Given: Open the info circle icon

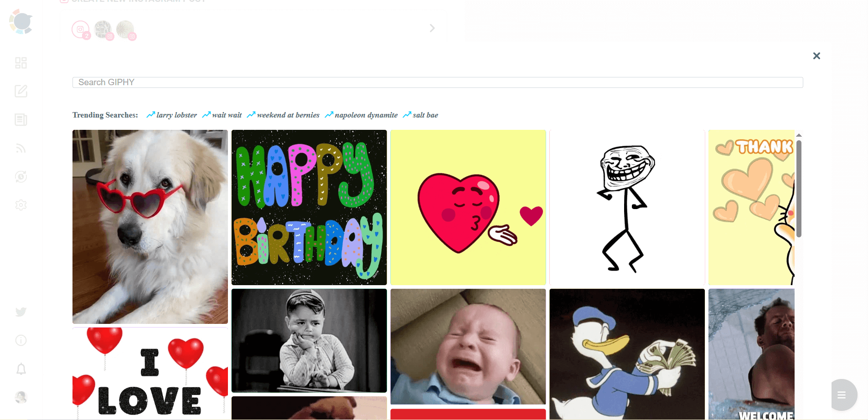Looking at the screenshot, I should (x=21, y=340).
